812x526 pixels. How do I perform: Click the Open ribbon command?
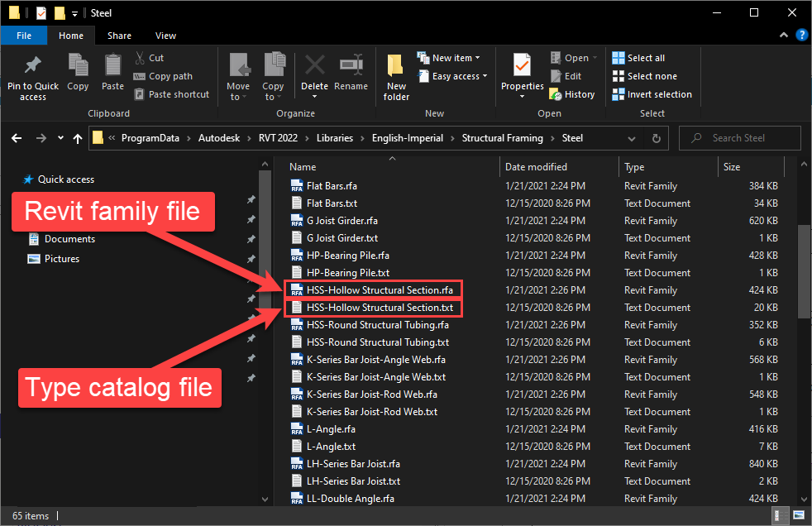tap(573, 58)
